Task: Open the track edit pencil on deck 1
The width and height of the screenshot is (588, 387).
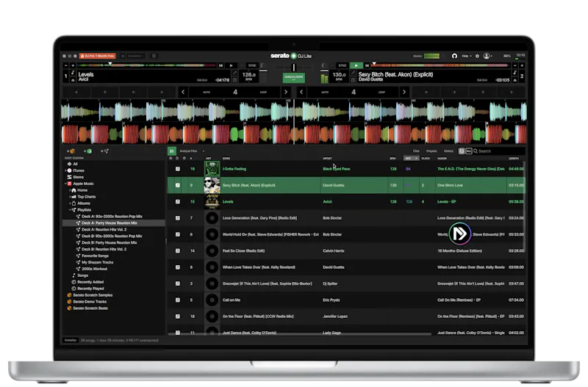Action: point(234,73)
